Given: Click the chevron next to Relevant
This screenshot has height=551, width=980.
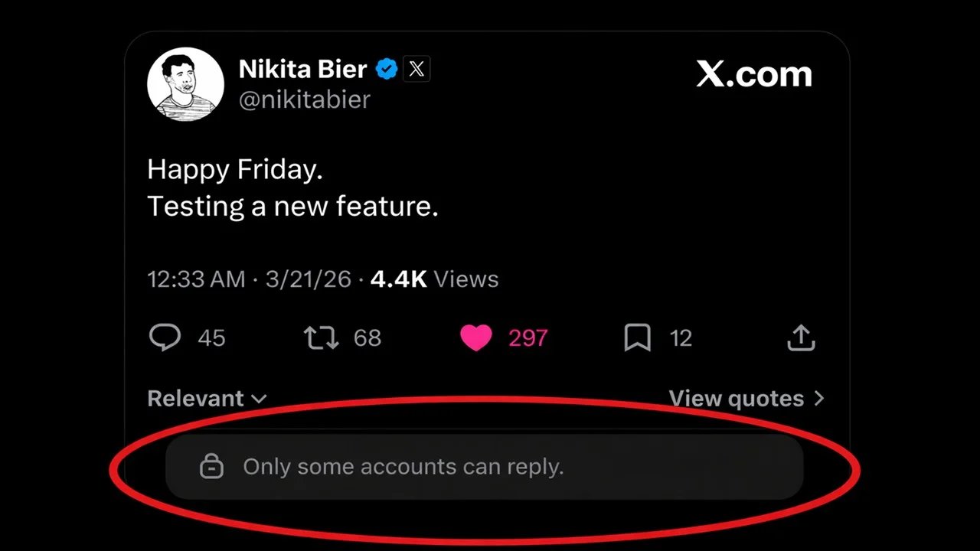Looking at the screenshot, I should (259, 399).
